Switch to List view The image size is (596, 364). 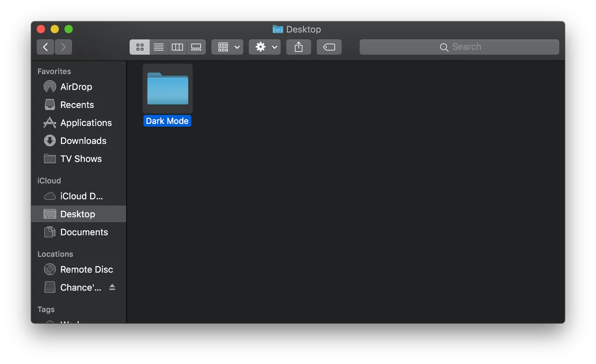(158, 47)
